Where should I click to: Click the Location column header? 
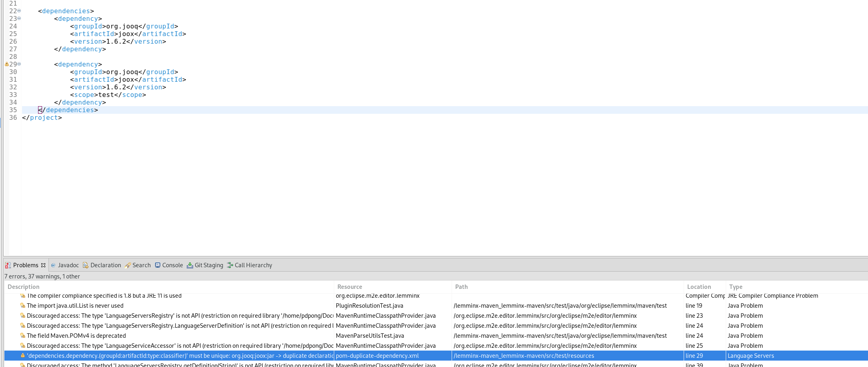coord(699,286)
